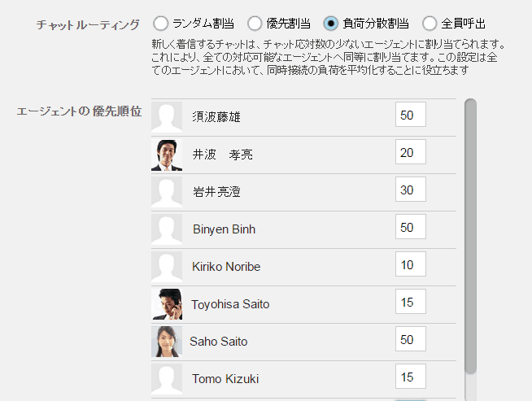Click the agent list vertical scrollbar
Viewport: 532px width, 401px height.
coord(470,236)
